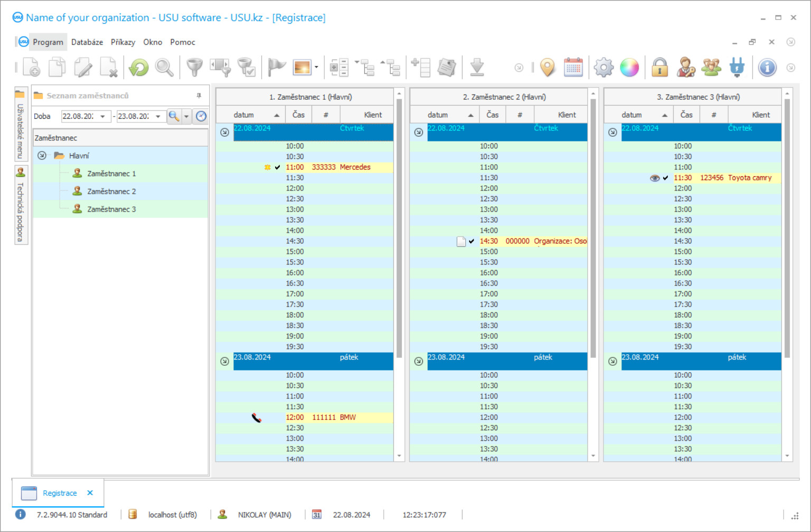Select Zaměstnanec 2 in the employee list
Viewport: 811px width, 532px height.
click(x=111, y=191)
